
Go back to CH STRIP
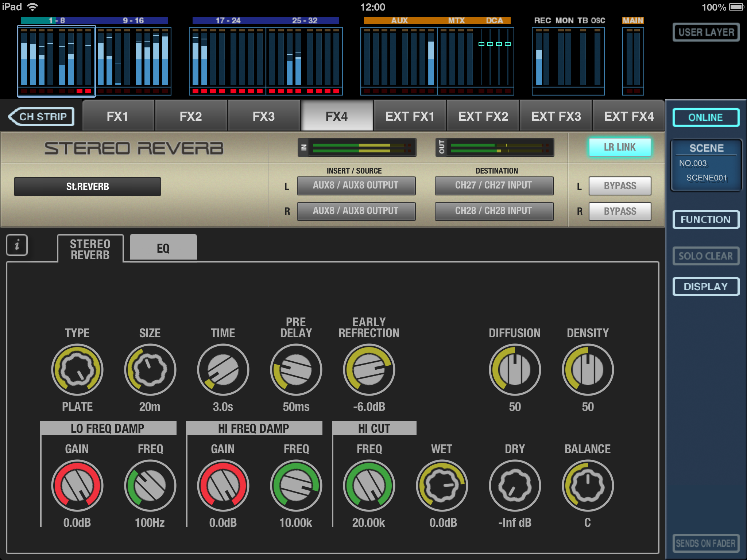[x=42, y=117]
